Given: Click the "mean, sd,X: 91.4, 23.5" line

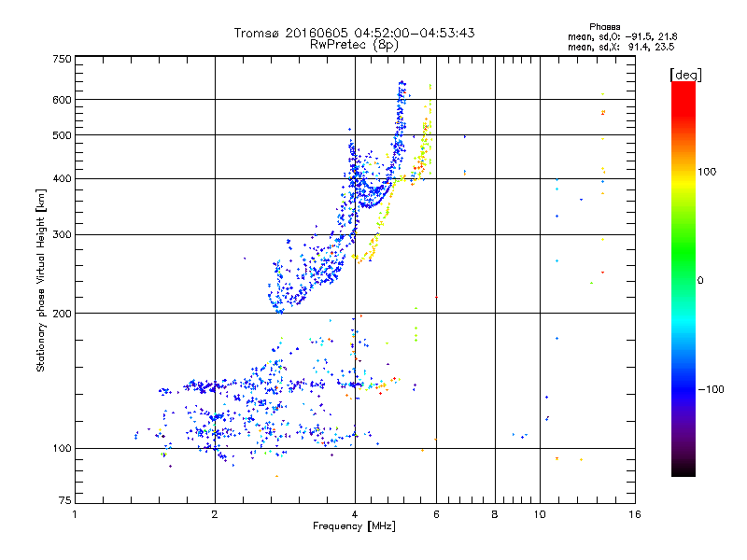Looking at the screenshot, I should 621,47.
